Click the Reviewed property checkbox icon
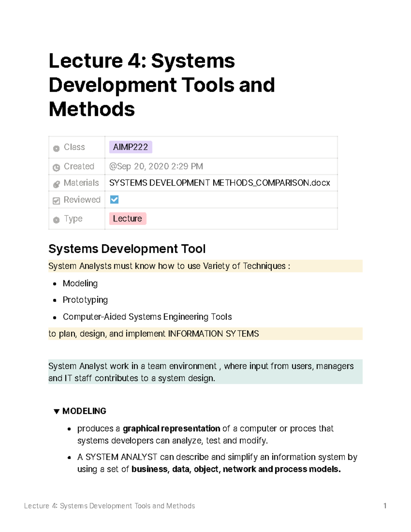This screenshot has height=532, width=411. (x=56, y=199)
